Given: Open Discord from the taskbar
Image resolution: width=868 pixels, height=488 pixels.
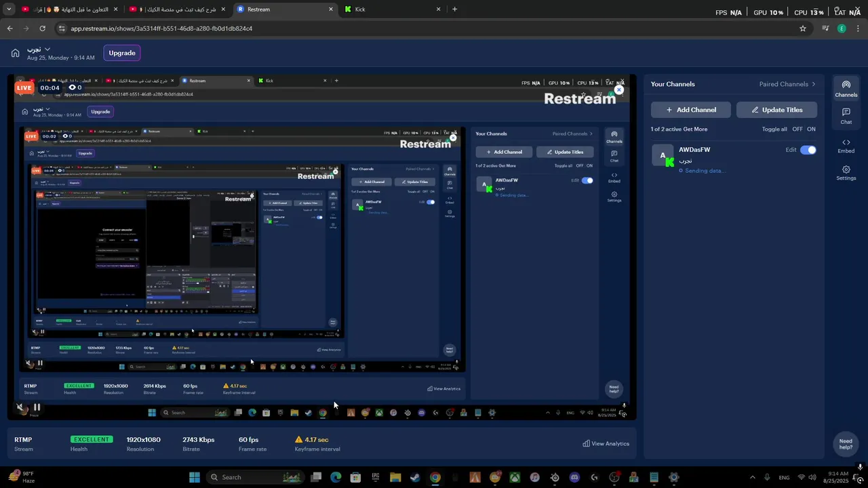Looking at the screenshot, I should tap(575, 477).
